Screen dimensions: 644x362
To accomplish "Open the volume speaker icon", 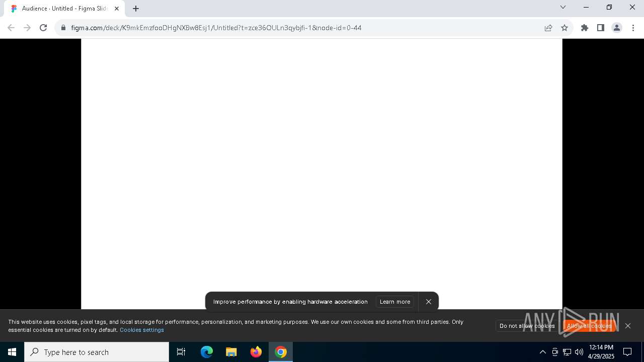I will point(579,352).
